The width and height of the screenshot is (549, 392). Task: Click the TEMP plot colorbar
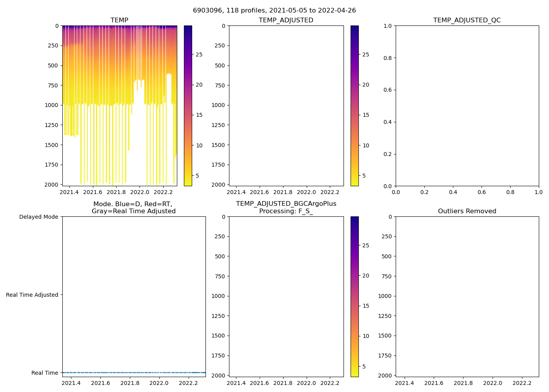click(188, 106)
